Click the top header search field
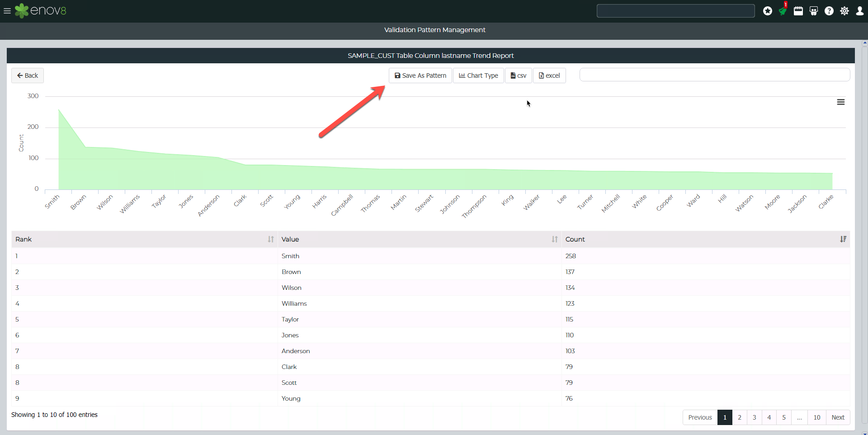The image size is (868, 435). (x=676, y=11)
